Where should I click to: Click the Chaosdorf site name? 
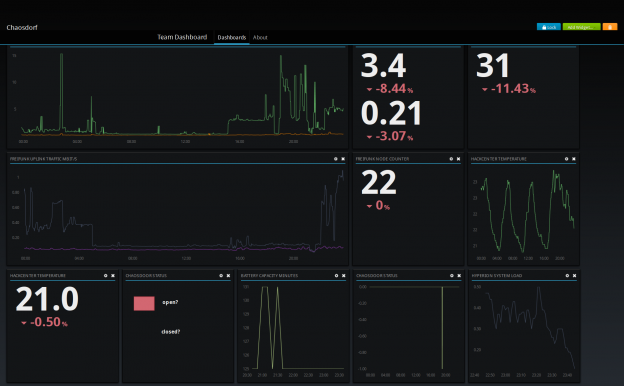point(22,27)
